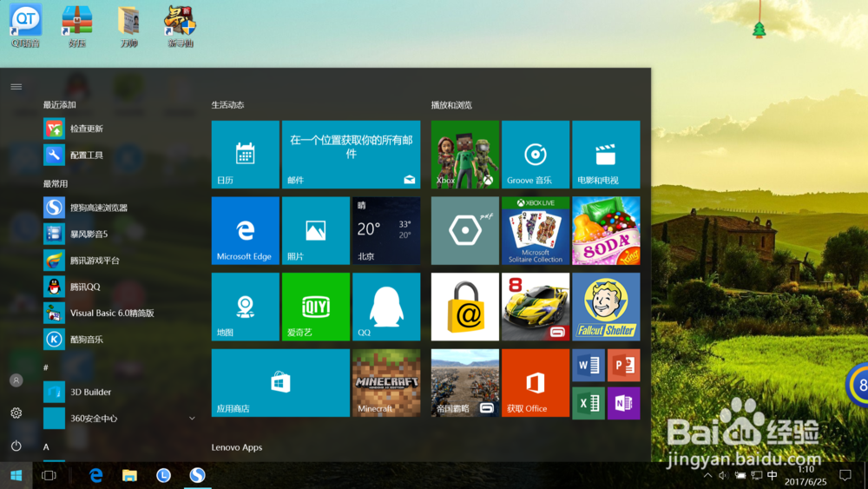Open the QQ penguin tile
The width and height of the screenshot is (868, 489).
[x=386, y=307]
